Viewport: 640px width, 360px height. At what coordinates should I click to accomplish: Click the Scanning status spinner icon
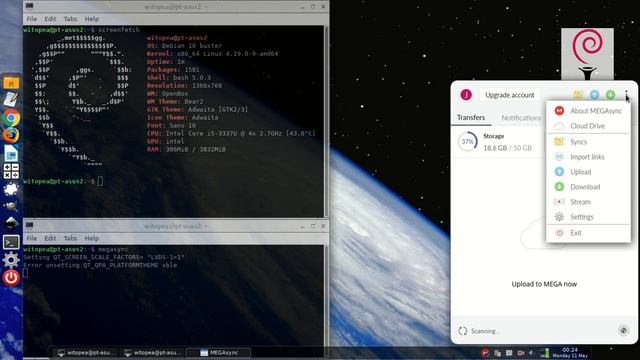click(462, 331)
